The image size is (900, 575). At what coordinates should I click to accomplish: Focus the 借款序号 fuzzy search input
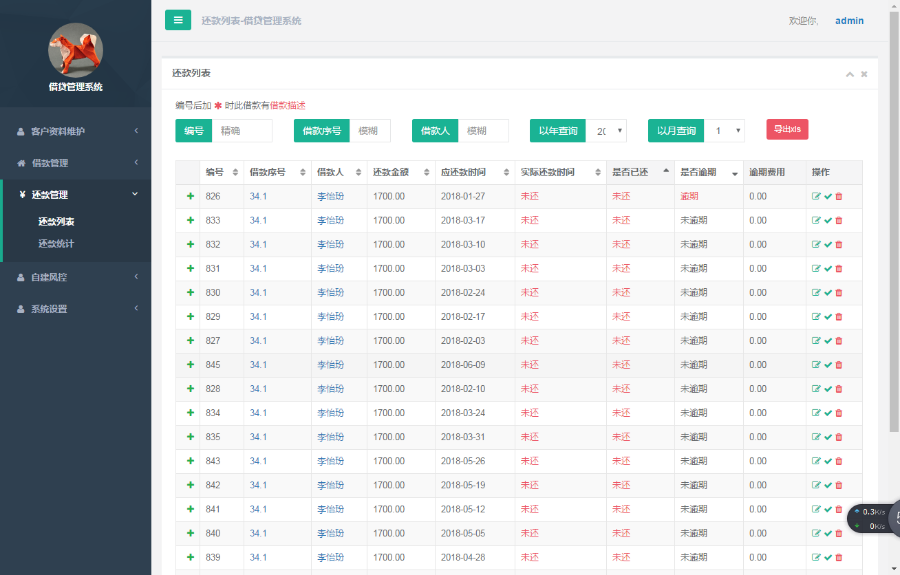pyautogui.click(x=370, y=131)
